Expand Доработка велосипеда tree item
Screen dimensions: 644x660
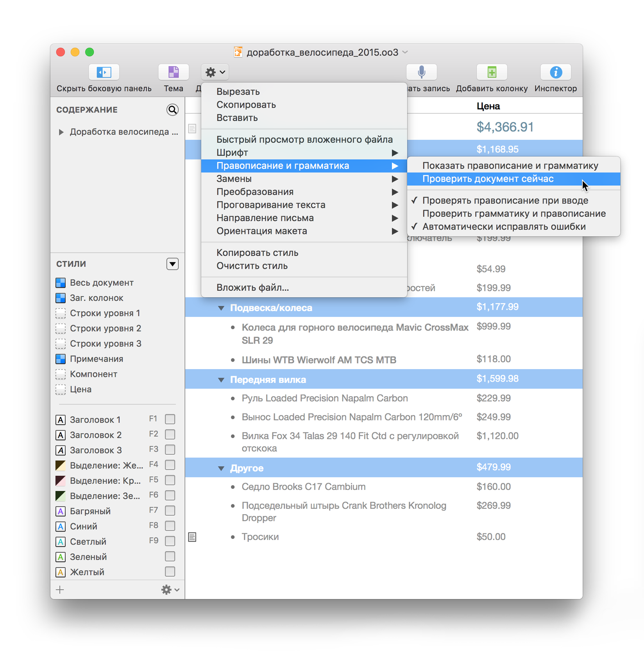[61, 132]
